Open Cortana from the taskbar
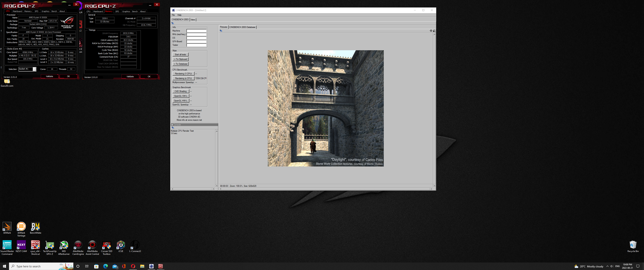This screenshot has width=644, height=270. pyautogui.click(x=78, y=266)
